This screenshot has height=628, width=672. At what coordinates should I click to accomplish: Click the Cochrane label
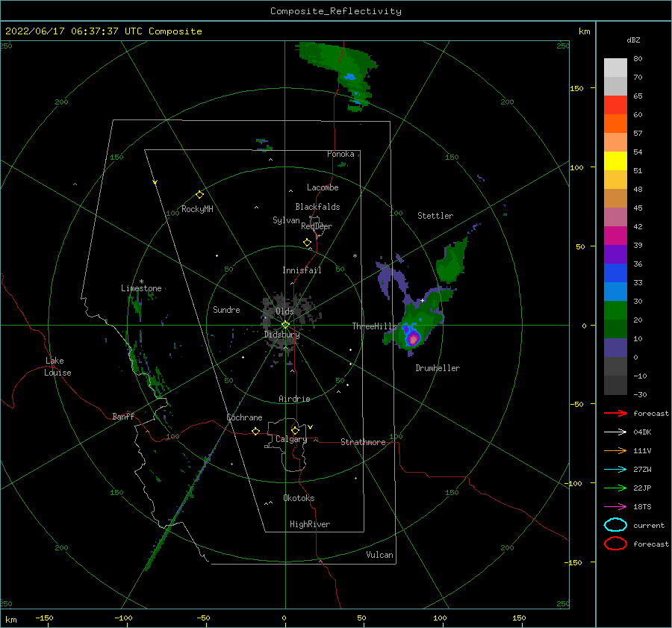[244, 417]
